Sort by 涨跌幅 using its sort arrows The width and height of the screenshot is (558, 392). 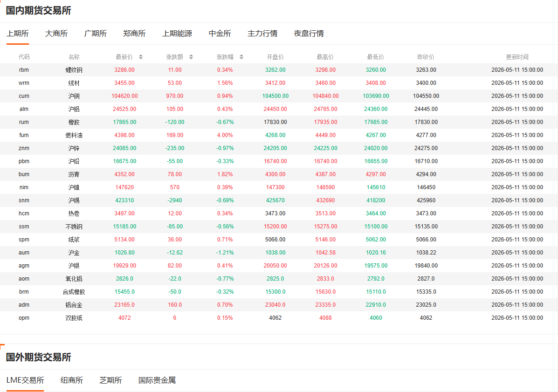coord(241,57)
